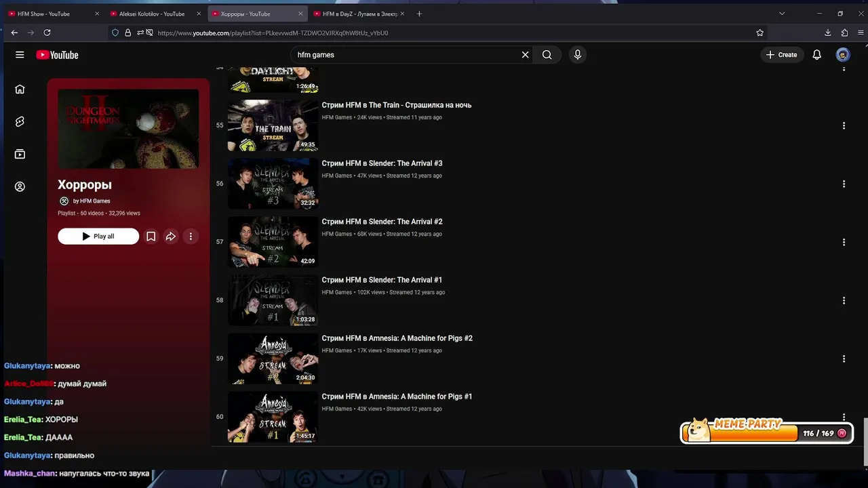Click the Dungeon Nightmares playlist cover image

(128, 129)
